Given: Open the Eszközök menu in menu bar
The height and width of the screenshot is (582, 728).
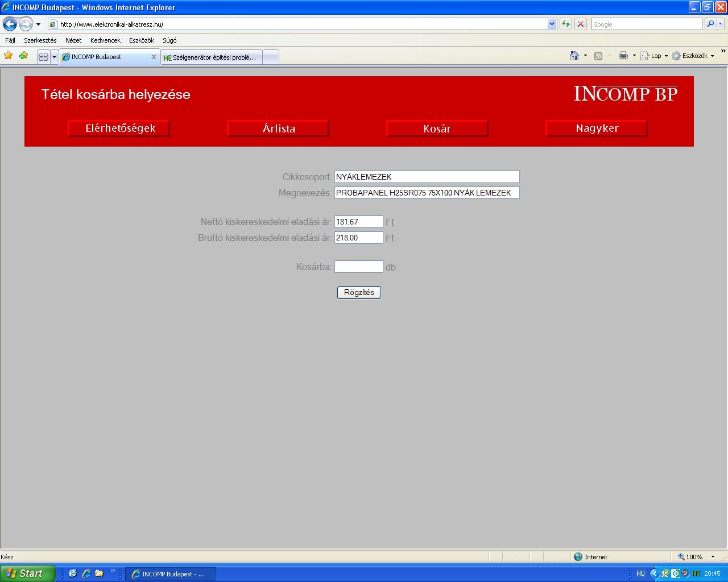Looking at the screenshot, I should pyautogui.click(x=142, y=40).
